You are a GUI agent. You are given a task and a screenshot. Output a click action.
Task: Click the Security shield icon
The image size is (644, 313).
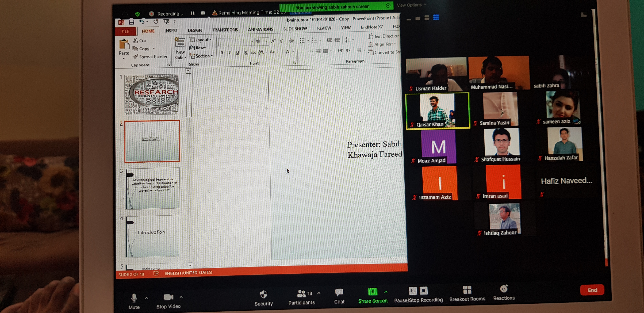coord(264,294)
